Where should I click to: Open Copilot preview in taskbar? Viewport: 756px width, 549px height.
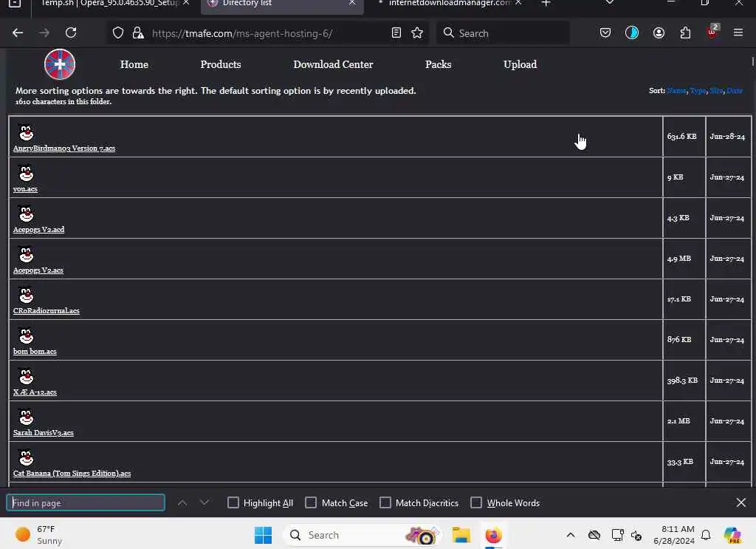pos(732,535)
